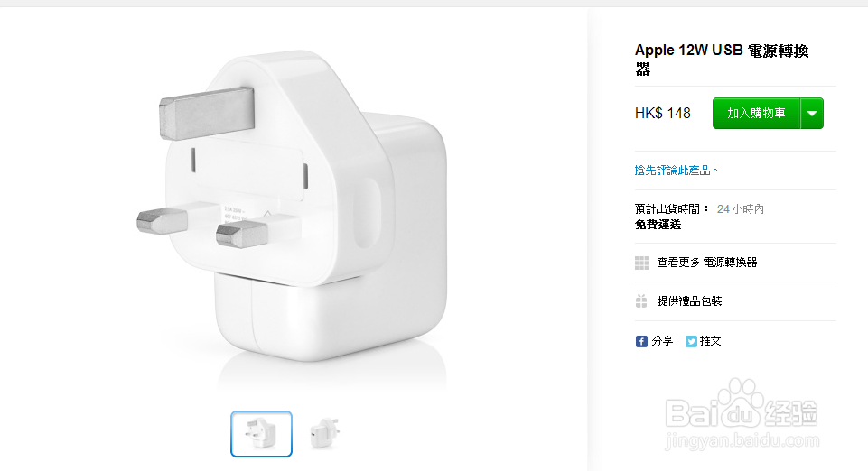The height and width of the screenshot is (471, 868).
Task: Click the Facebook share icon
Action: click(x=641, y=341)
